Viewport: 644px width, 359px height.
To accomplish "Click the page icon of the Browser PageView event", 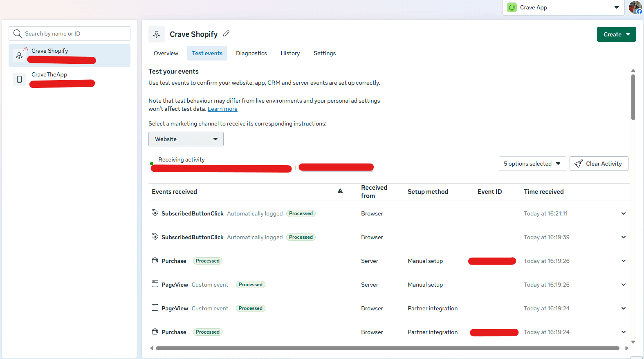I will point(155,307).
